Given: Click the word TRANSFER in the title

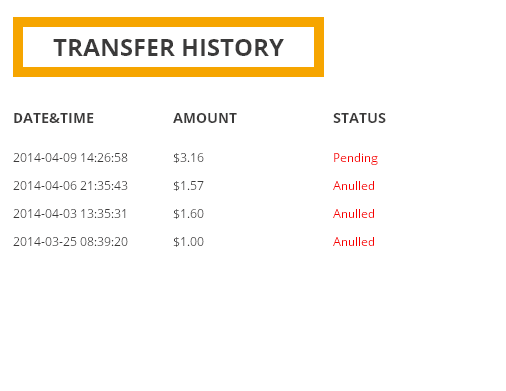Looking at the screenshot, I should click(114, 47).
